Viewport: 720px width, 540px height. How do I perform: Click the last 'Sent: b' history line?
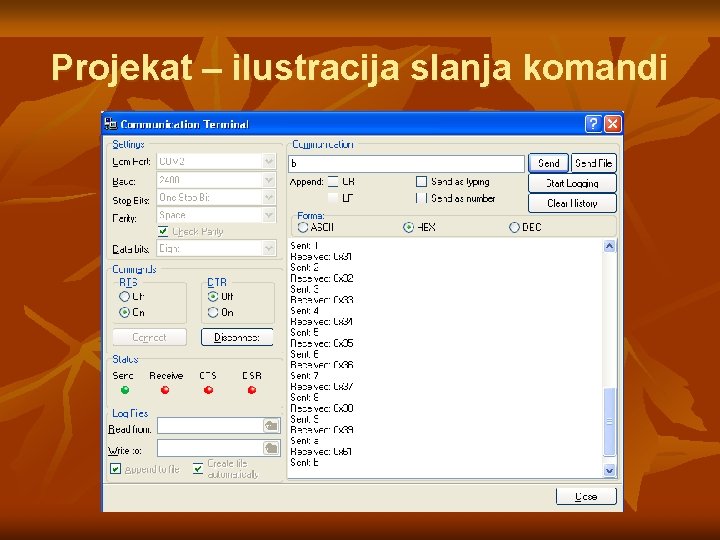click(x=304, y=462)
